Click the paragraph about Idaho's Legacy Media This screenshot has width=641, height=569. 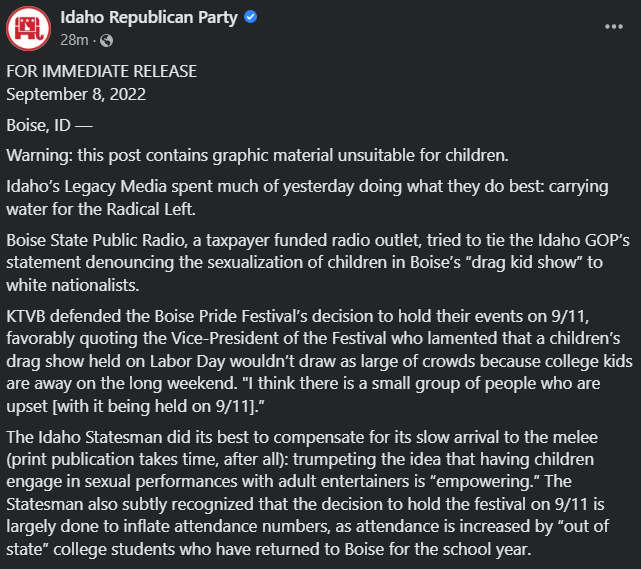[307, 198]
